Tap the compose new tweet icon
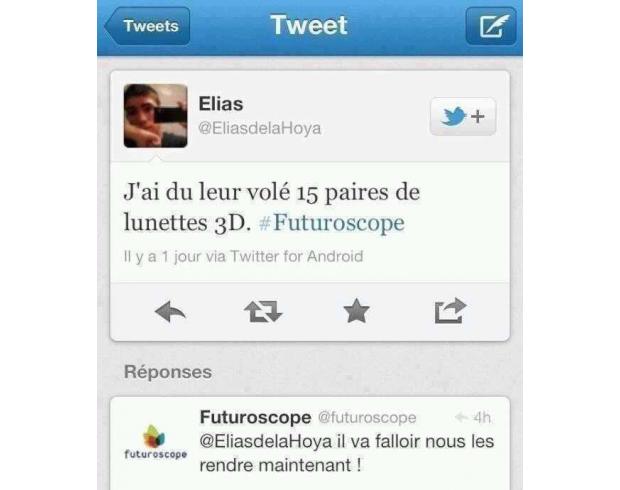 pyautogui.click(x=491, y=26)
